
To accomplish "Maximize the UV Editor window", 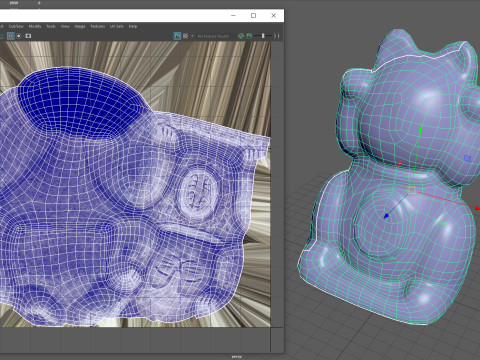I will (253, 15).
